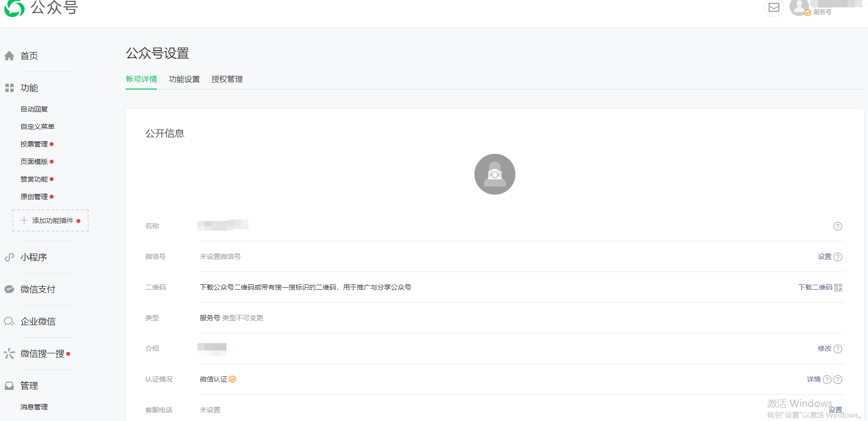Open 微信搜一搜 in the sidebar
Screen dimensions: 868x421
pos(42,354)
